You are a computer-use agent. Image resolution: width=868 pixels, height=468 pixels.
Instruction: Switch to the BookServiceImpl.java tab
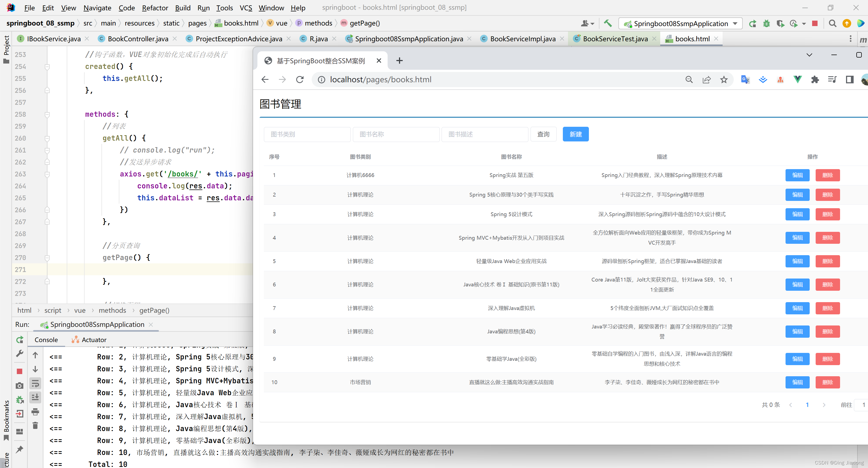(x=522, y=39)
